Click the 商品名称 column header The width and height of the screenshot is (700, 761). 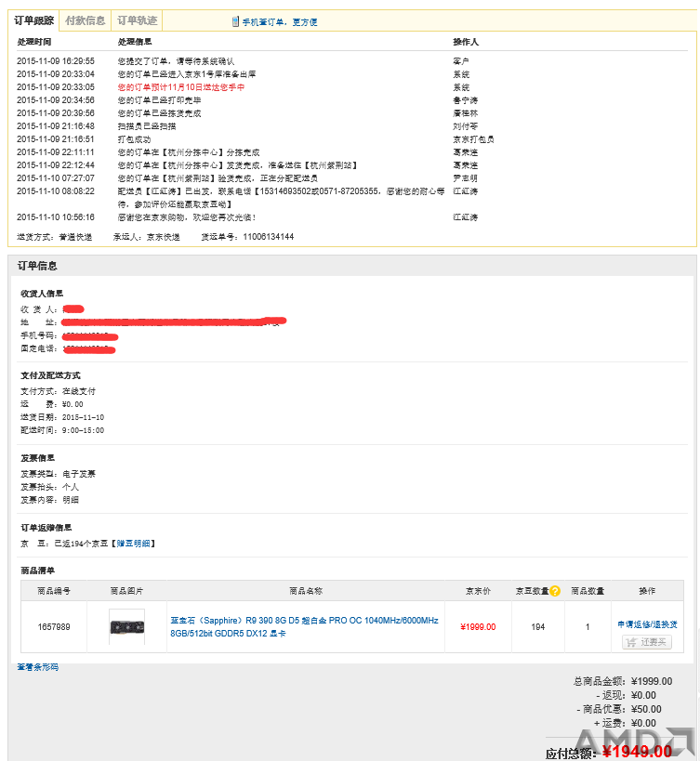(306, 591)
